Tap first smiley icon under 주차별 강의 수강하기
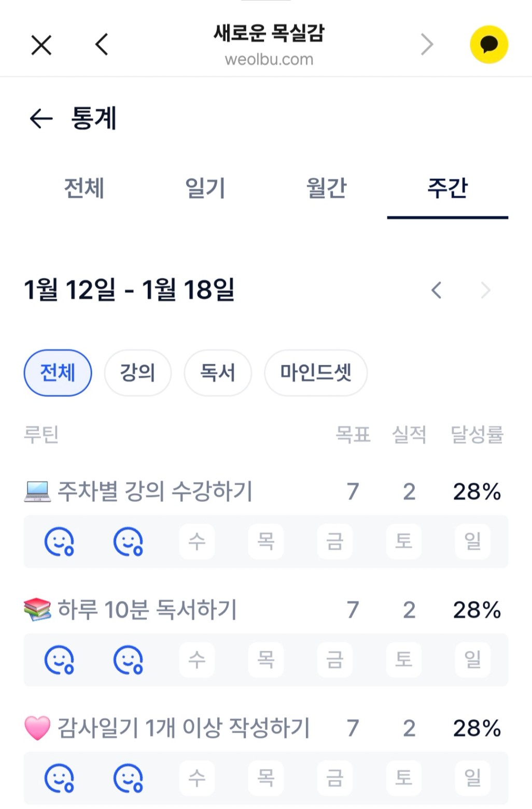 (x=59, y=542)
